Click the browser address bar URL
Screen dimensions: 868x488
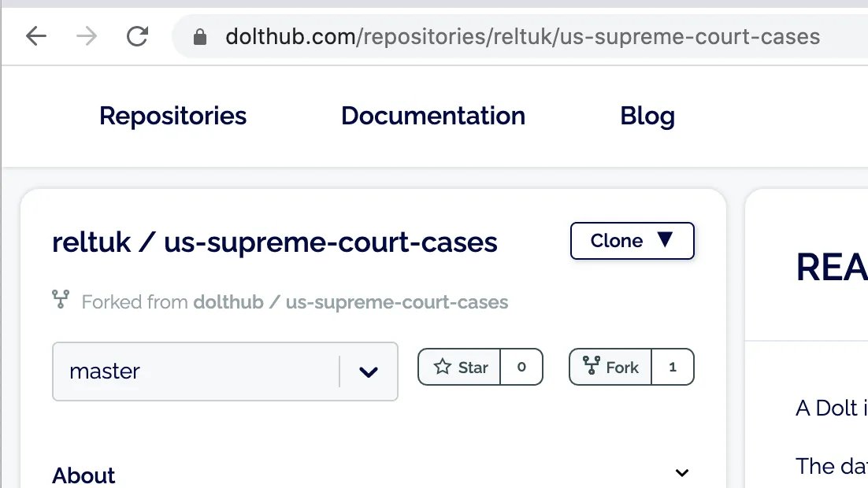(522, 37)
